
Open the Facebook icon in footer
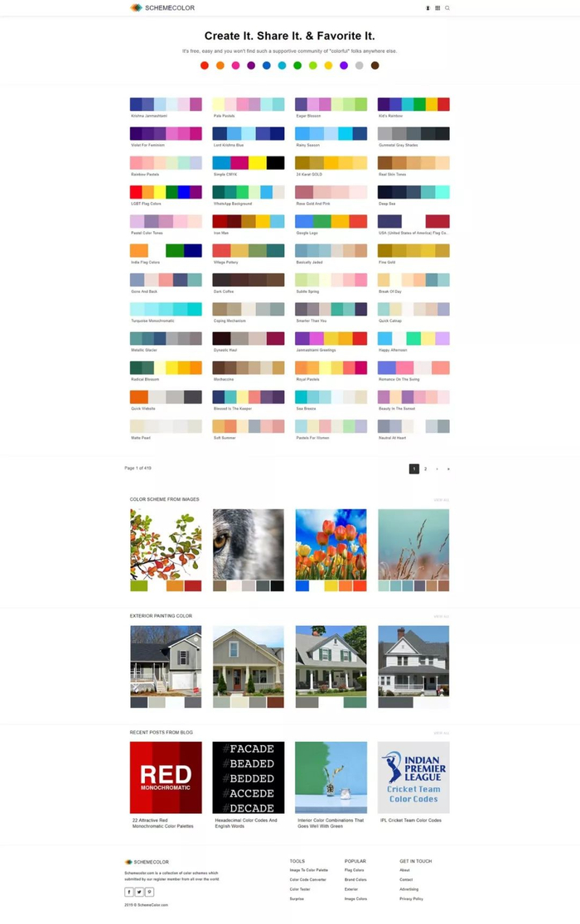(129, 892)
